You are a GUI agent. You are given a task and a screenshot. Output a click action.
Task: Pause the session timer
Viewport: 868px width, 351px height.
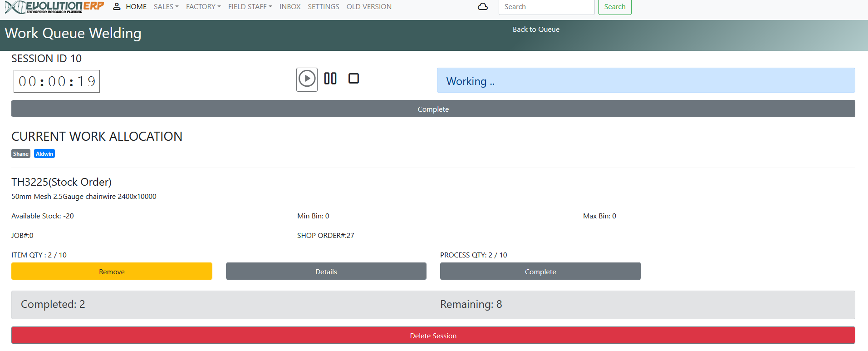coord(330,79)
